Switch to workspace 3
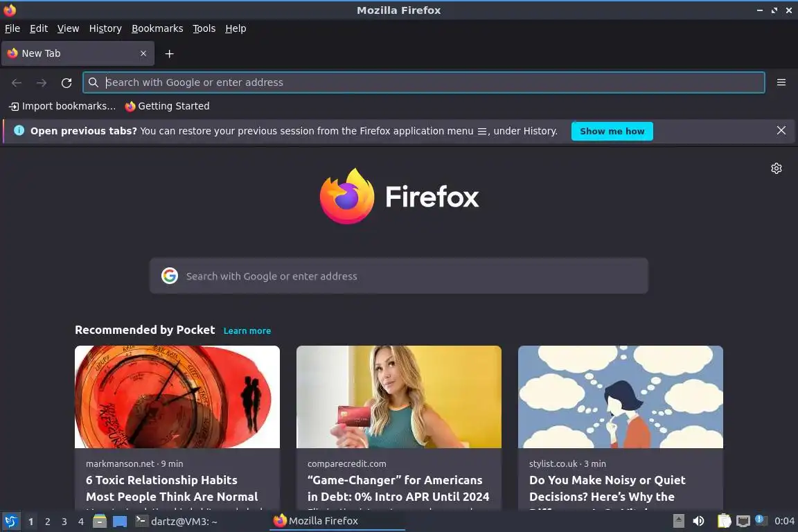This screenshot has width=798, height=532. 64,522
